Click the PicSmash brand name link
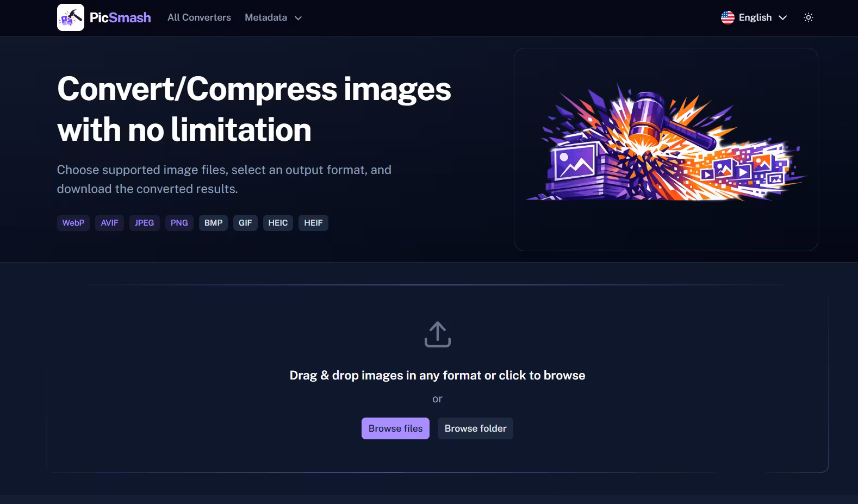 (x=120, y=17)
